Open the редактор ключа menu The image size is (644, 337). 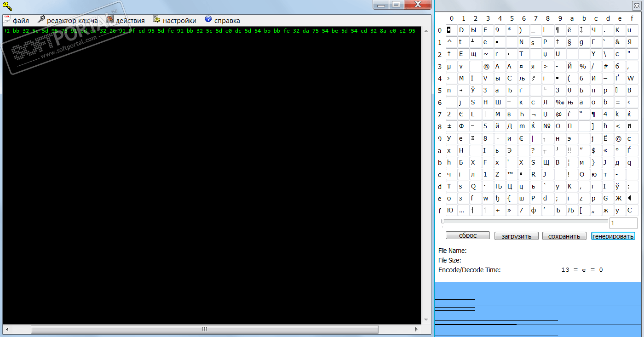tap(67, 20)
